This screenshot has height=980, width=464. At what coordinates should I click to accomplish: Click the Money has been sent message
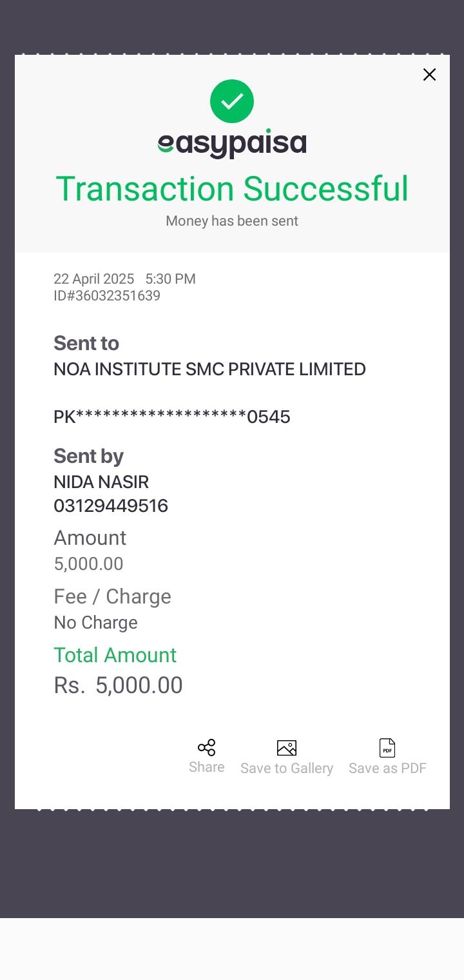(x=232, y=221)
